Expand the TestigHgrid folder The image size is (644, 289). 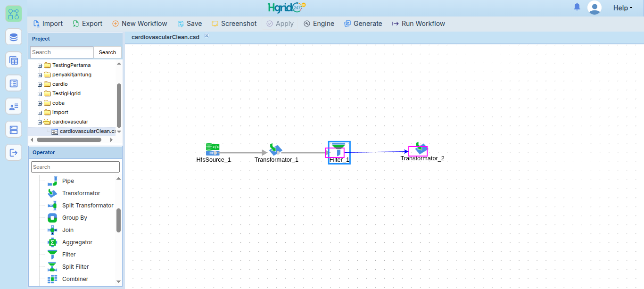click(40, 94)
